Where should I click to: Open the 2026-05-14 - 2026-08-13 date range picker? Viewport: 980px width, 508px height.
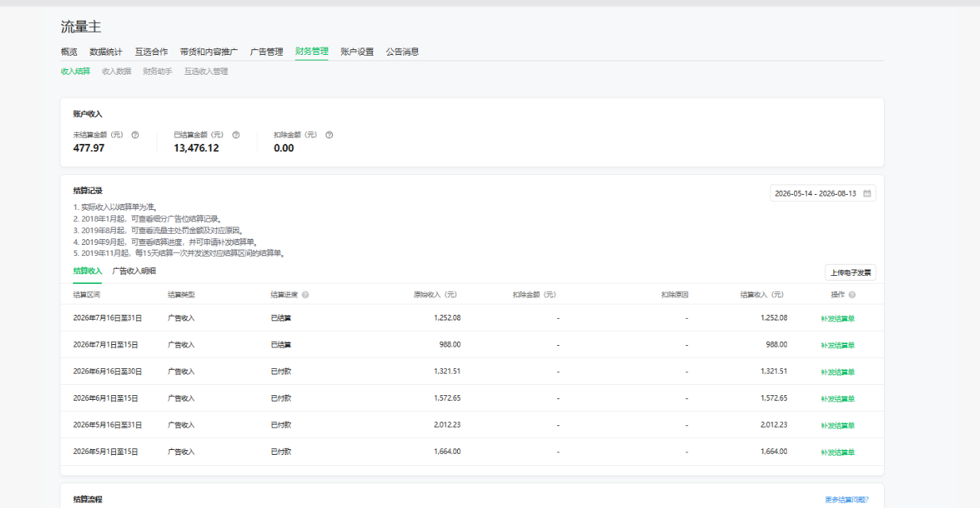coord(823,193)
